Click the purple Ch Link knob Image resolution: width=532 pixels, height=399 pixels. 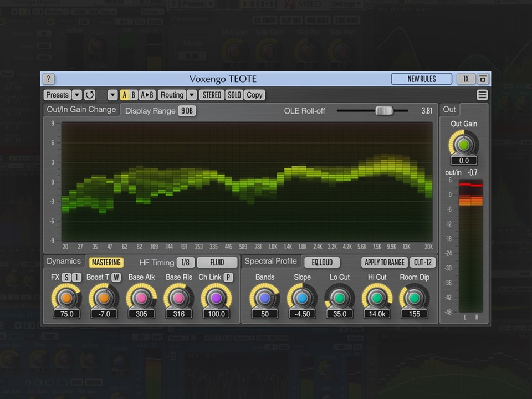[x=216, y=298]
